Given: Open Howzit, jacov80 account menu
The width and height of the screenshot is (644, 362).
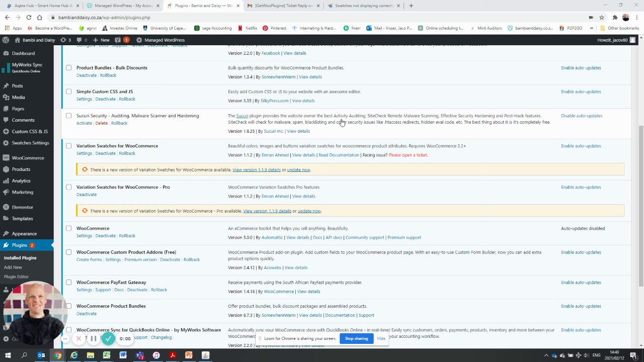Looking at the screenshot, I should click(x=616, y=40).
